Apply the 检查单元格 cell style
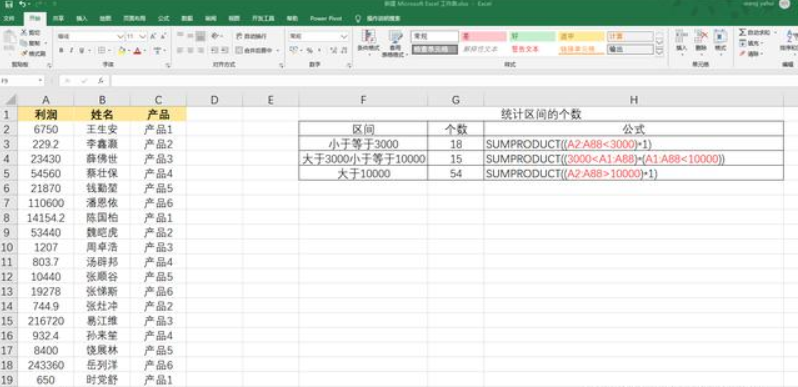The width and height of the screenshot is (798, 387). click(x=435, y=49)
